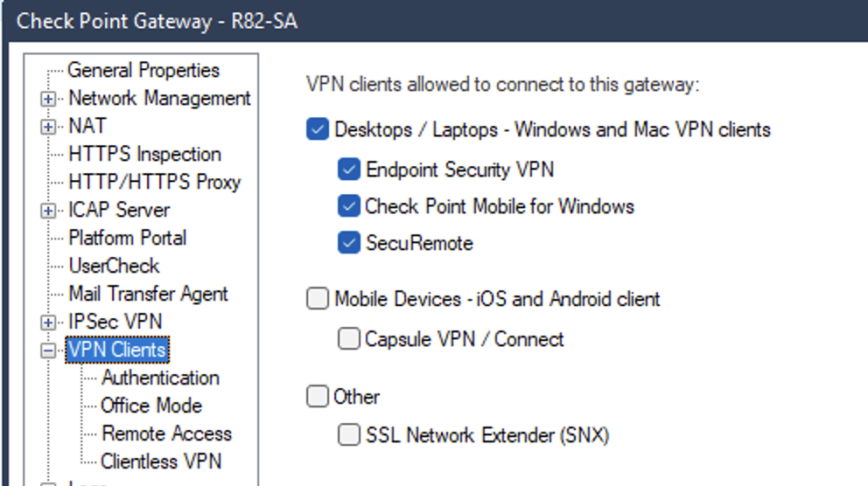Open the HTTP/HTTPS Proxy page
Image resolution: width=868 pixels, height=486 pixels.
tap(155, 182)
